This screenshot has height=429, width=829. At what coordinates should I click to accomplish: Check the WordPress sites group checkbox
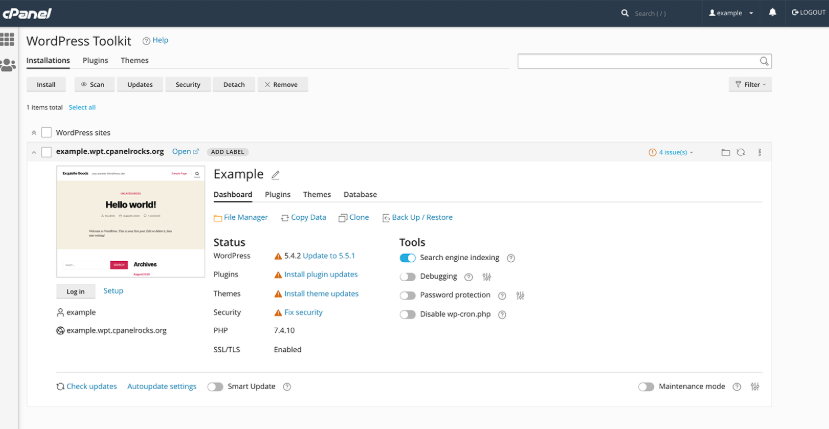tap(47, 132)
